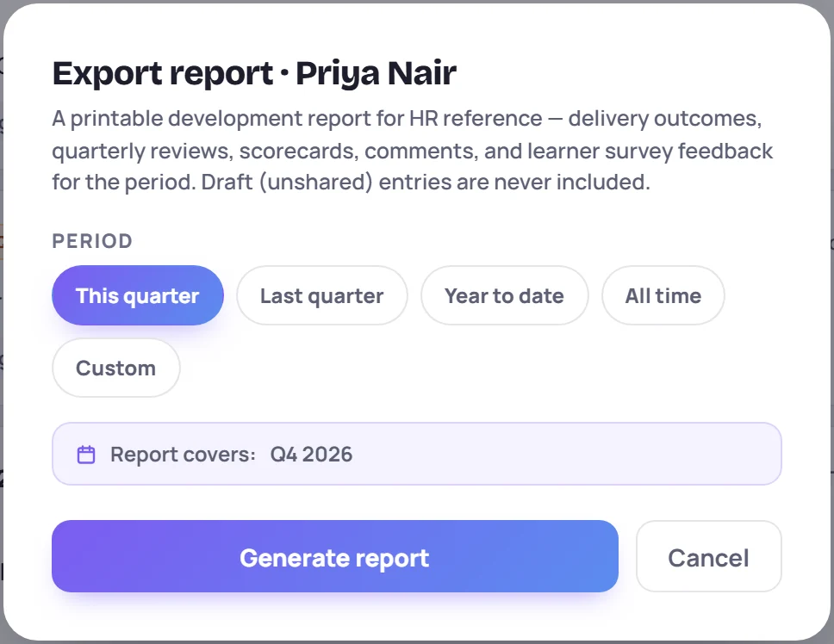This screenshot has width=834, height=644.
Task: Choose the Custom period option
Action: click(116, 368)
